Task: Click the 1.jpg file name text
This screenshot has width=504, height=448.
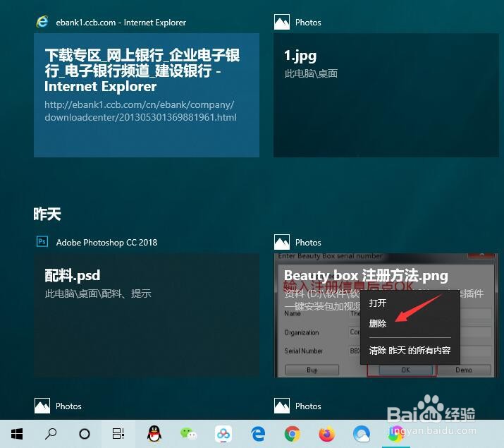Action: click(x=300, y=56)
